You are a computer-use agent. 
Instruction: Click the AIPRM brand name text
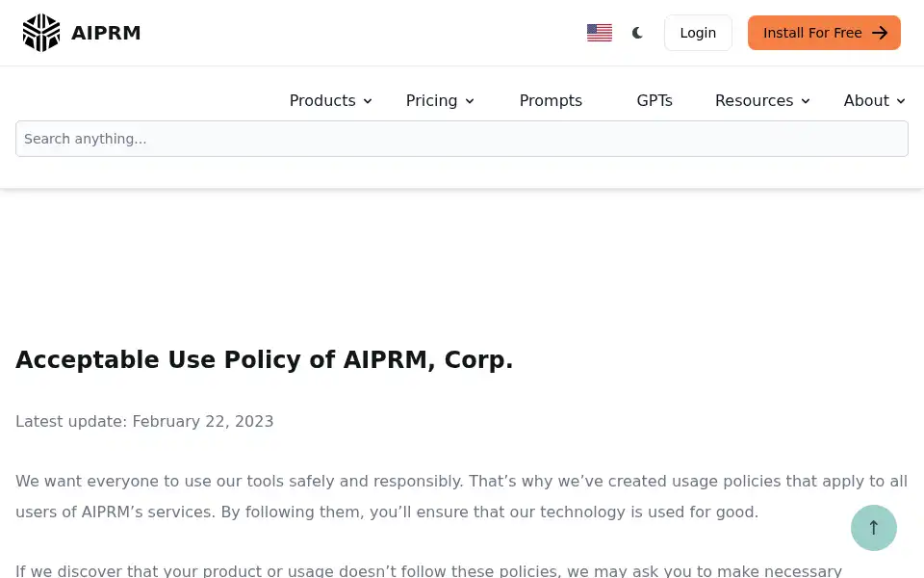(x=106, y=33)
